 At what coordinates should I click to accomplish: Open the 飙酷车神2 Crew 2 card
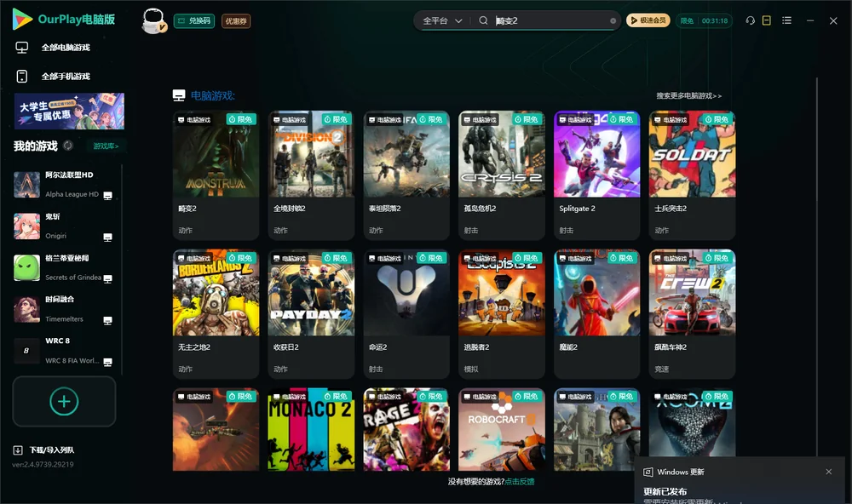point(692,314)
